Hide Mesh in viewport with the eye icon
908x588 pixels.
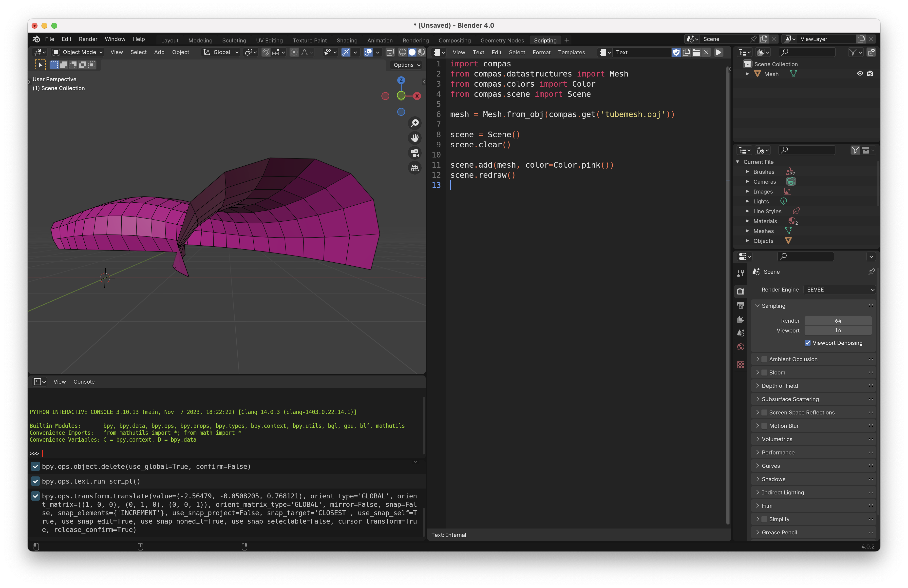860,74
